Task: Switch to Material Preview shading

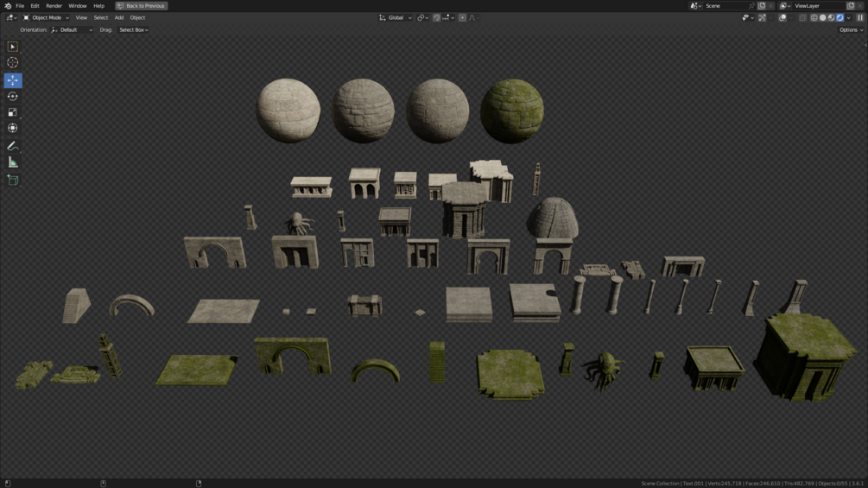Action: 831,17
